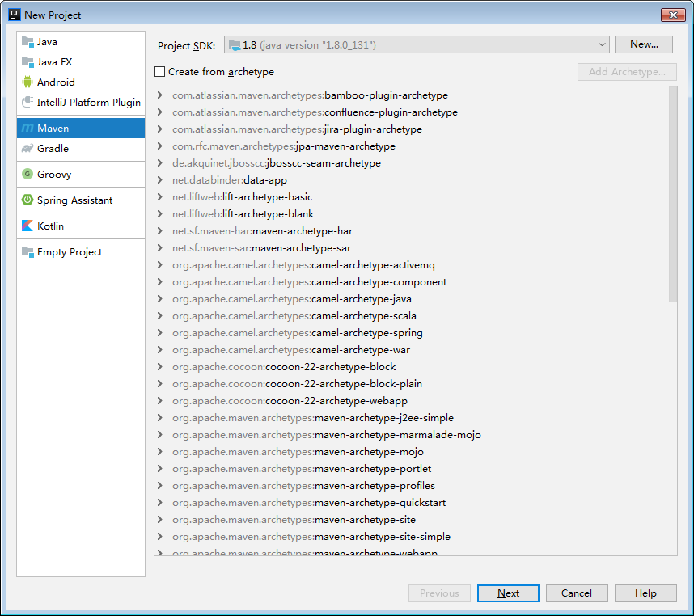The height and width of the screenshot is (616, 694).
Task: Click the Java folder icon in sidebar
Action: pyautogui.click(x=28, y=42)
